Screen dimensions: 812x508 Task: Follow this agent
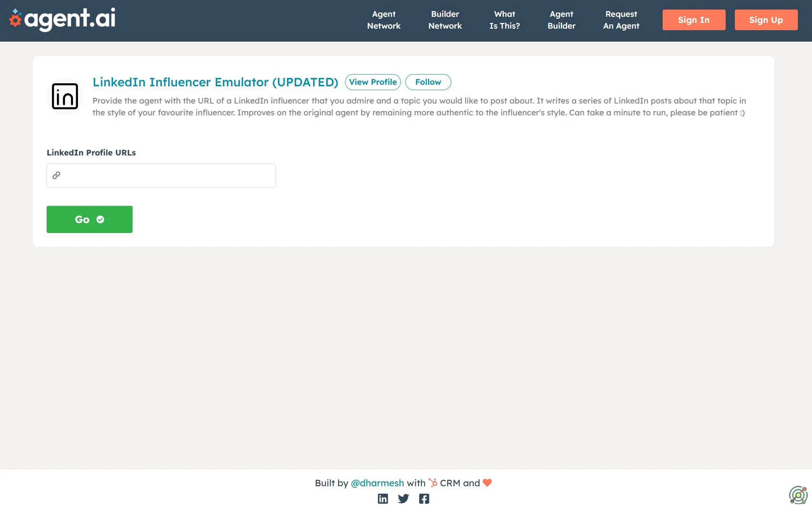(x=428, y=82)
